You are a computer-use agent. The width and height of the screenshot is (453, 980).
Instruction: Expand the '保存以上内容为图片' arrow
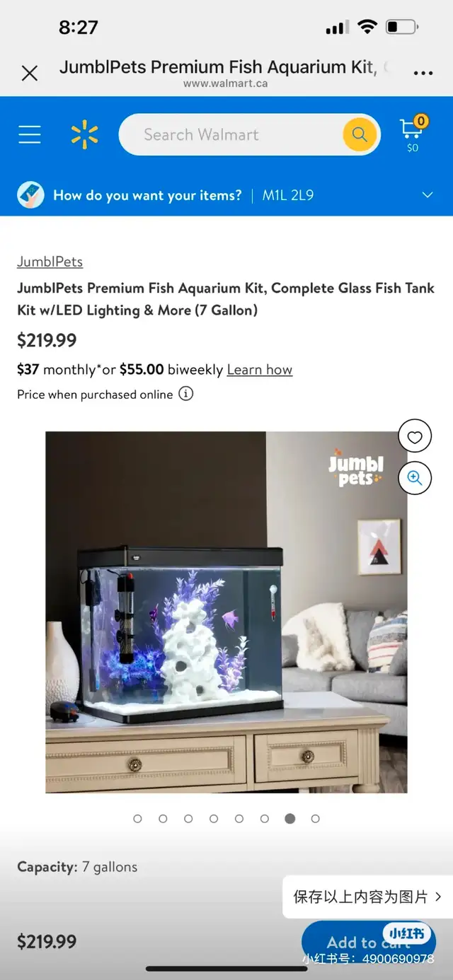[x=438, y=897]
